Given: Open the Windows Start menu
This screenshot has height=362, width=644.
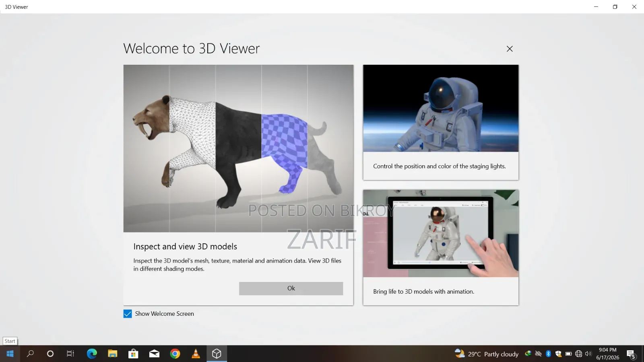Looking at the screenshot, I should (10, 354).
